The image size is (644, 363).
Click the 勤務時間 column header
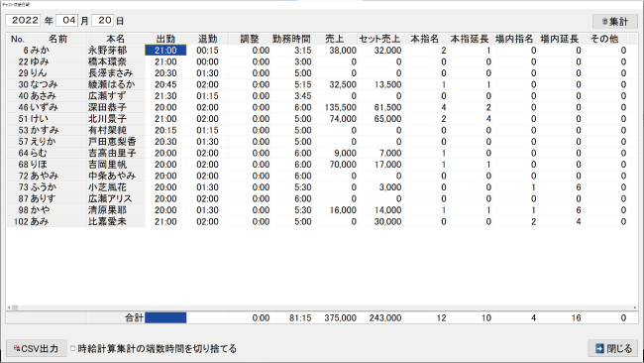point(291,39)
